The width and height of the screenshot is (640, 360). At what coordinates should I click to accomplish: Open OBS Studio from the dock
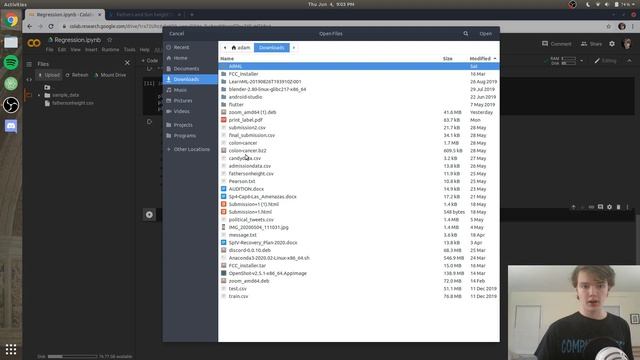(x=11, y=105)
